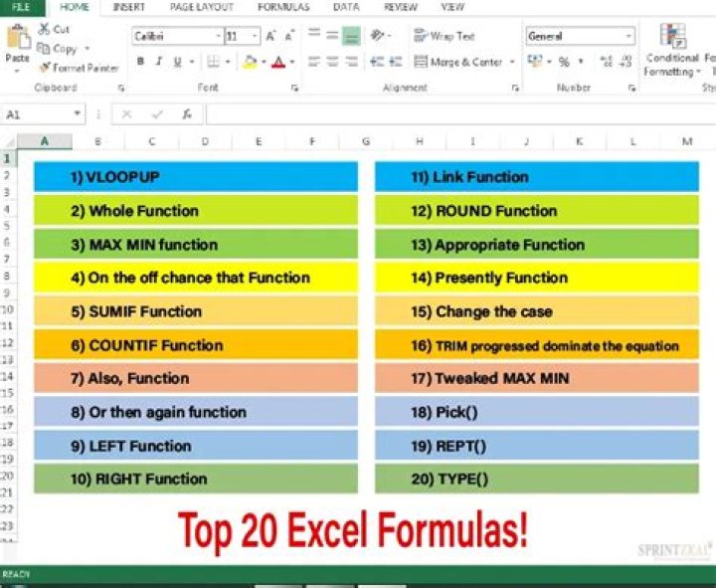
Task: Click the green FILE button
Action: [21, 7]
